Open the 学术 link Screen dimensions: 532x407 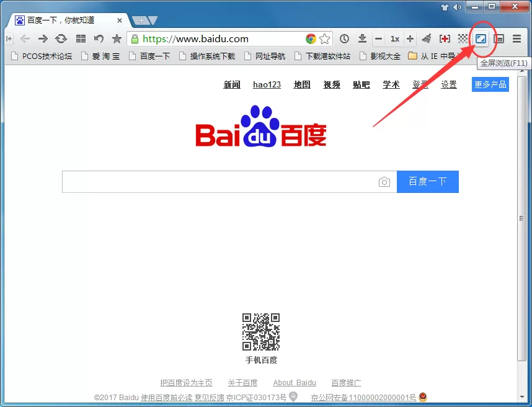[391, 84]
